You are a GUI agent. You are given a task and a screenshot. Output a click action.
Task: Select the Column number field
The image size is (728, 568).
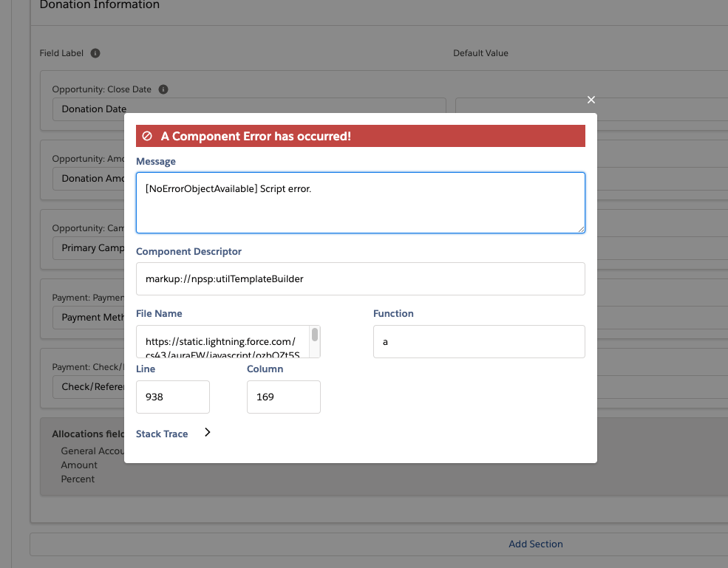coord(283,397)
